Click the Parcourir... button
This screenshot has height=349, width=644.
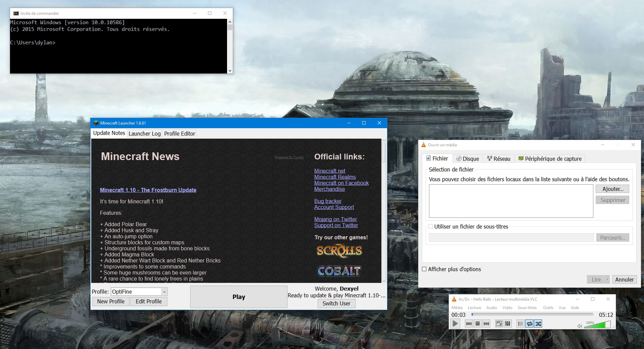click(612, 238)
